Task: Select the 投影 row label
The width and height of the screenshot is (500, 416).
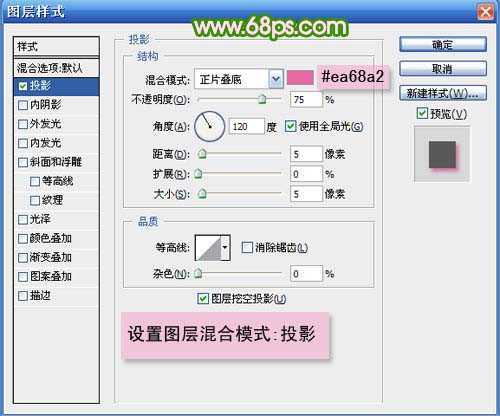Action: [40, 86]
